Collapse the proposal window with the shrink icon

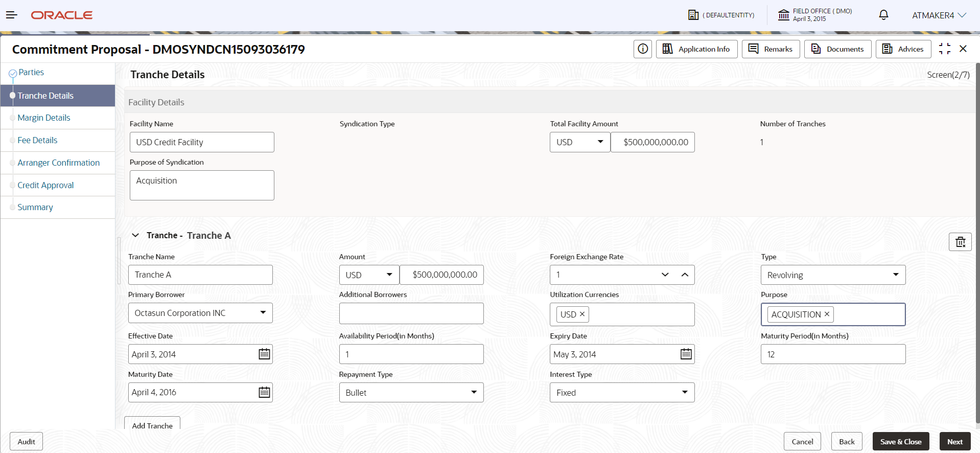(x=945, y=49)
